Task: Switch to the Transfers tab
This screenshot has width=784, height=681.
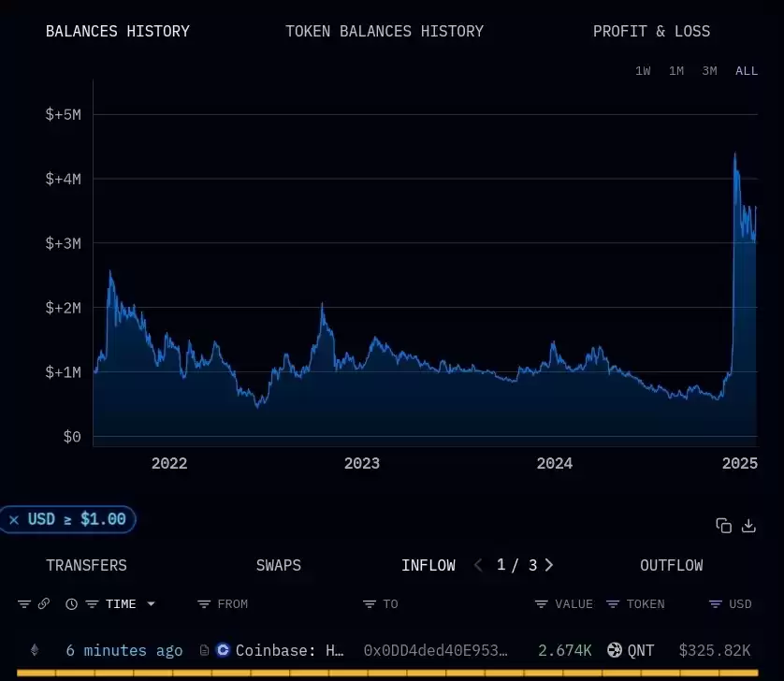Action: click(86, 565)
